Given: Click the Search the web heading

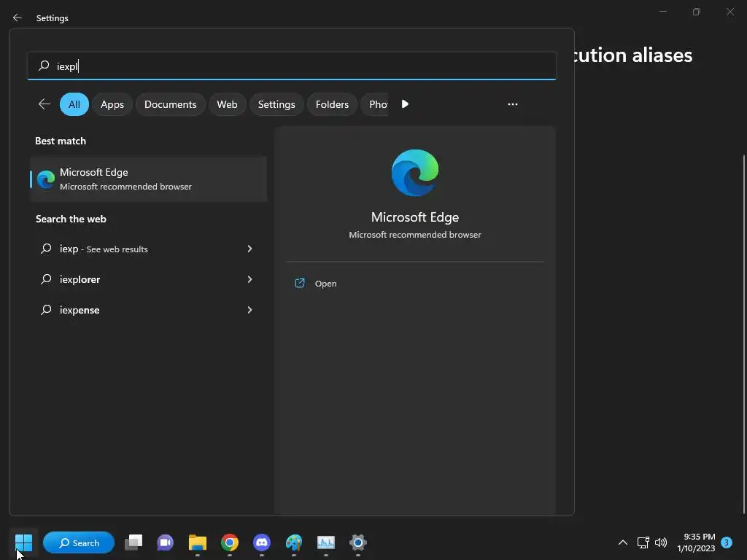Looking at the screenshot, I should click(x=71, y=219).
